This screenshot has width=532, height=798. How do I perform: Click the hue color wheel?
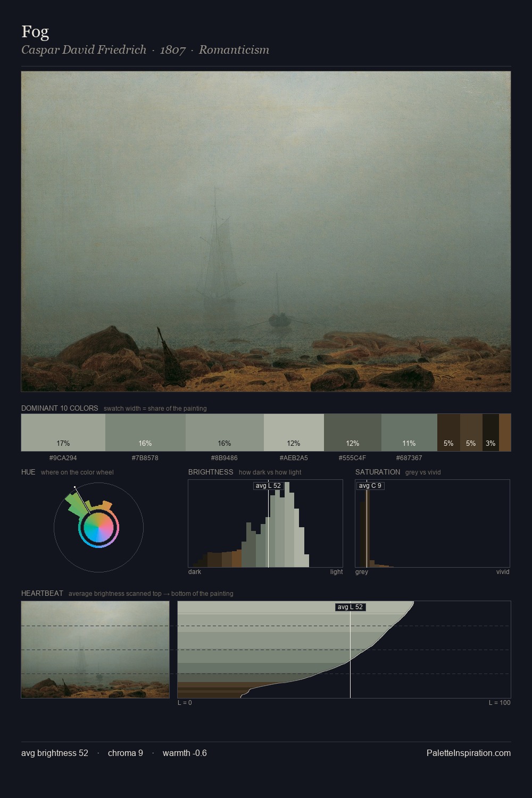pyautogui.click(x=98, y=528)
